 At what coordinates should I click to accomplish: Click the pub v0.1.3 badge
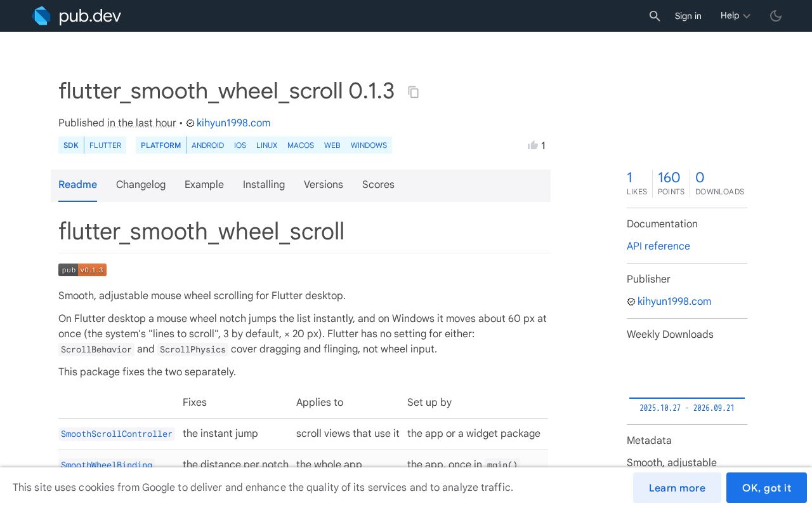[x=82, y=270]
